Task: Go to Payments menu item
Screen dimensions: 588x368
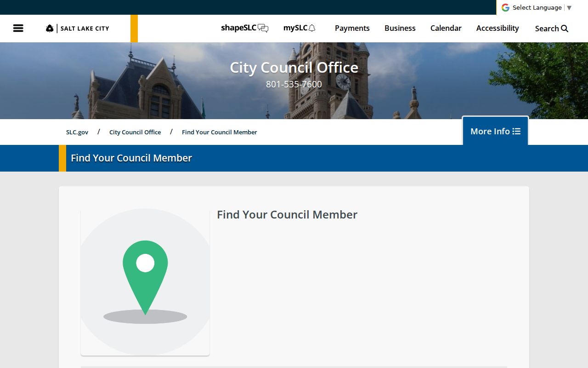Action: [352, 28]
